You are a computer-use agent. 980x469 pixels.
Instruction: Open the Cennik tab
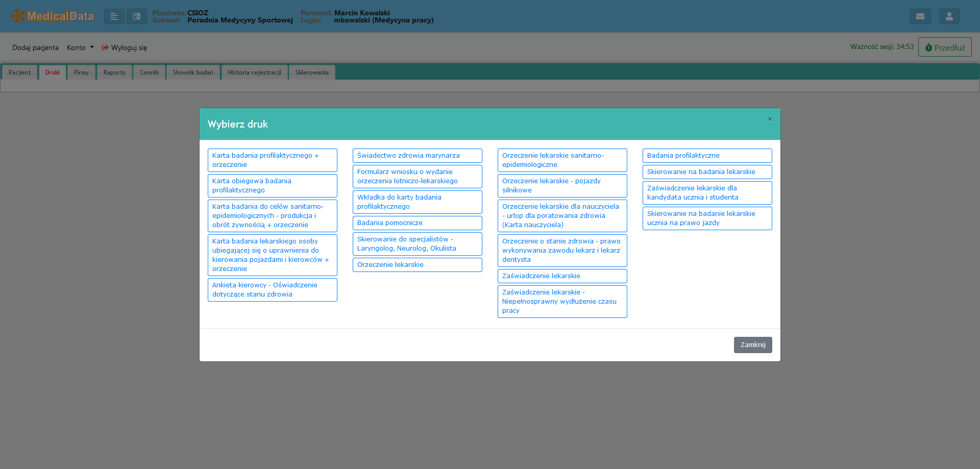pyautogui.click(x=149, y=72)
